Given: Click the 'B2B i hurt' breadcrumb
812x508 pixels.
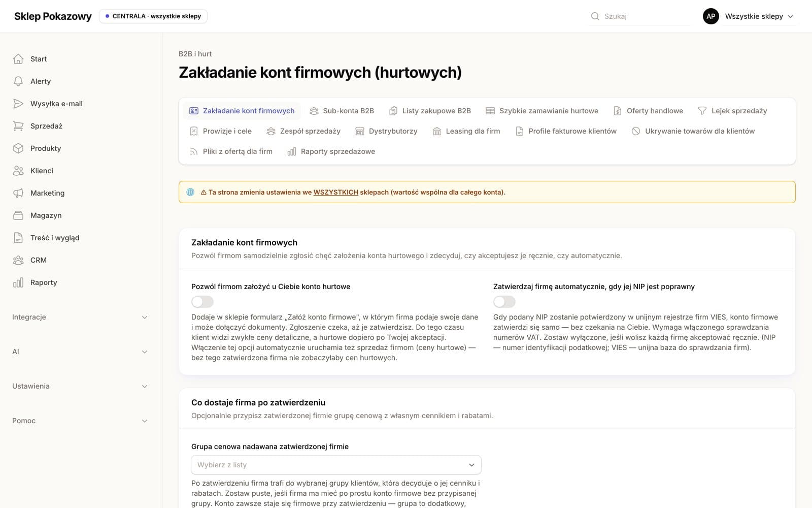Looking at the screenshot, I should [195, 54].
